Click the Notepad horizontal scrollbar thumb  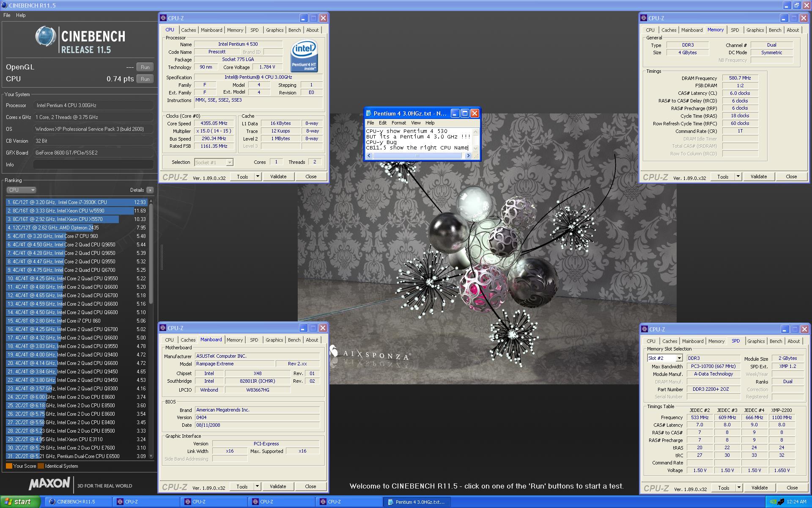(x=417, y=156)
